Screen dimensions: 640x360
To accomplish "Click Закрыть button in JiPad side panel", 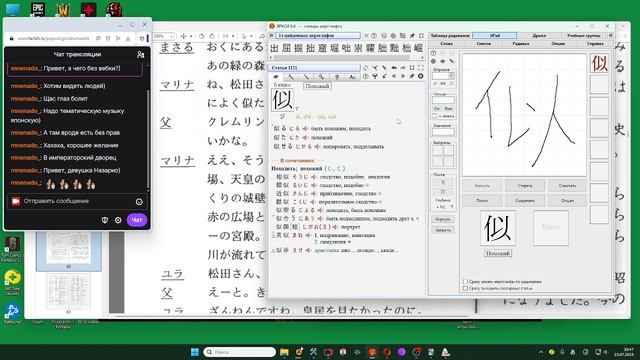I will [x=443, y=230].
